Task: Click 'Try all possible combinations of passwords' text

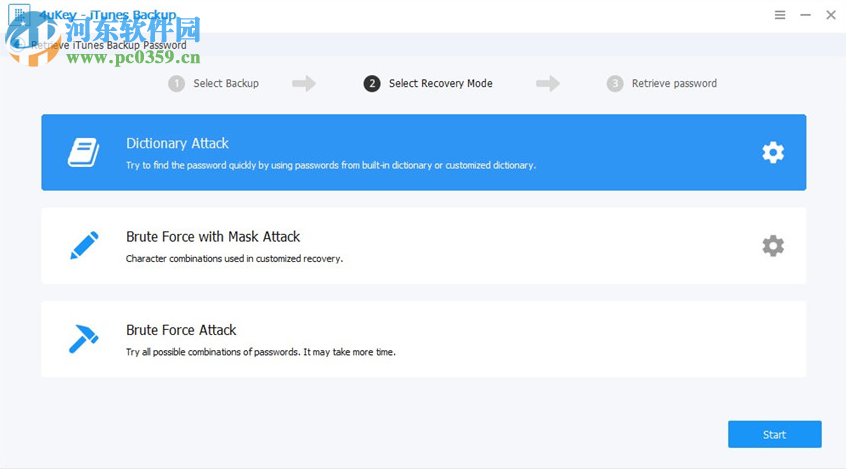Action: (261, 352)
